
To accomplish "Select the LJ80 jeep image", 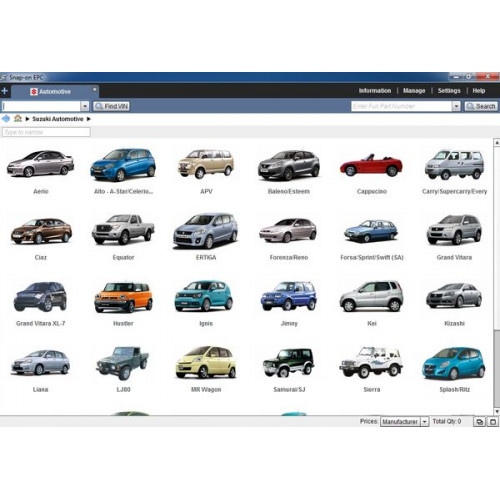I will [x=122, y=363].
